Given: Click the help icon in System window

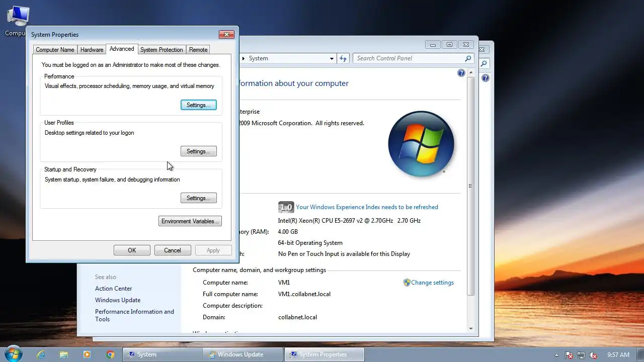Looking at the screenshot, I should click(x=461, y=73).
